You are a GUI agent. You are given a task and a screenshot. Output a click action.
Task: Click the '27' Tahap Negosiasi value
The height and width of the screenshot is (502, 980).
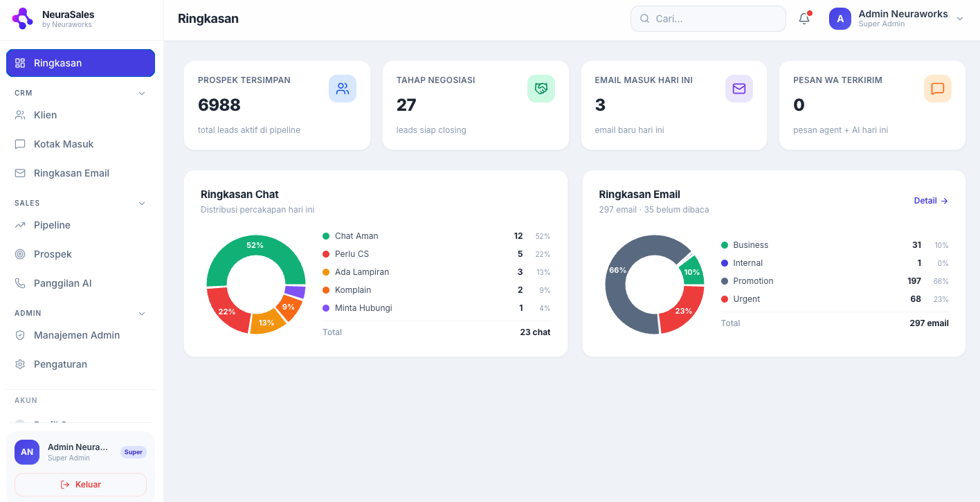pyautogui.click(x=406, y=105)
